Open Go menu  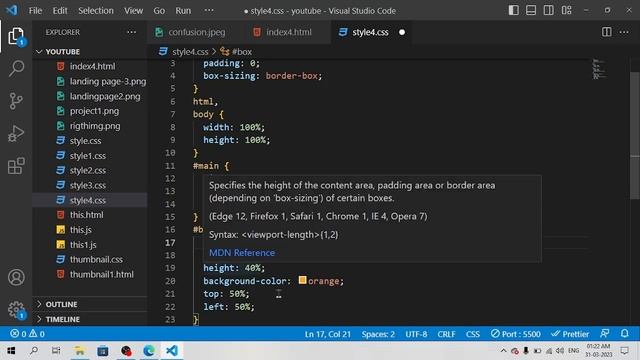click(159, 11)
